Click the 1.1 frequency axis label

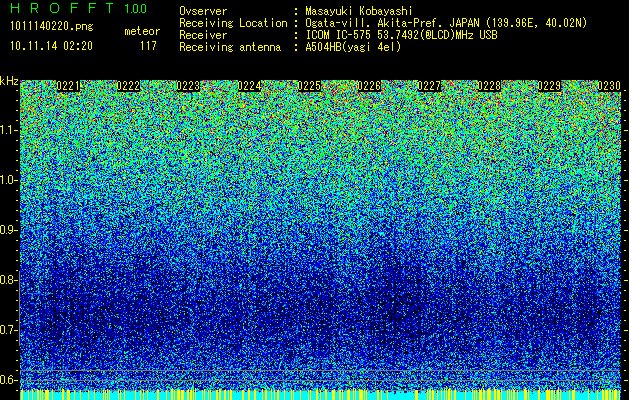tap(8, 131)
